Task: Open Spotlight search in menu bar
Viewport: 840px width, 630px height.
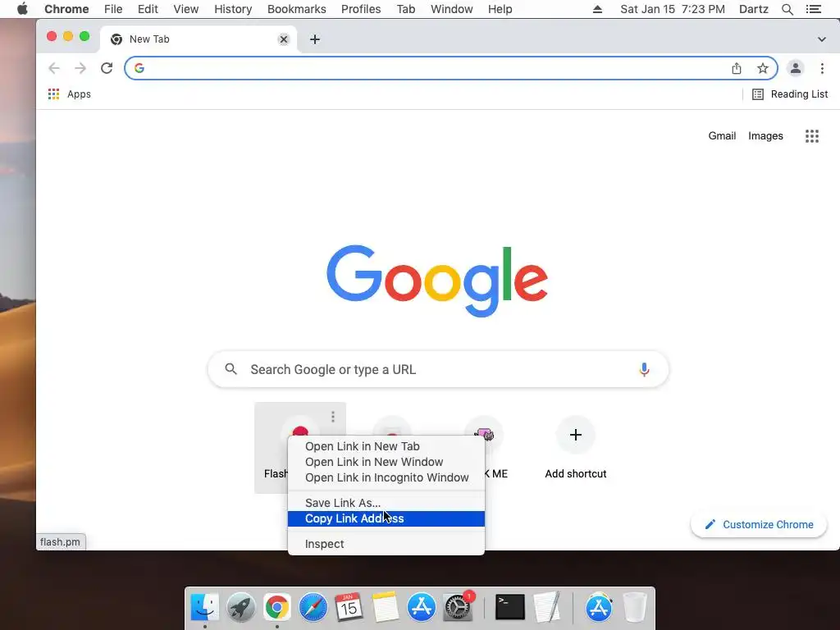Action: coord(787,9)
